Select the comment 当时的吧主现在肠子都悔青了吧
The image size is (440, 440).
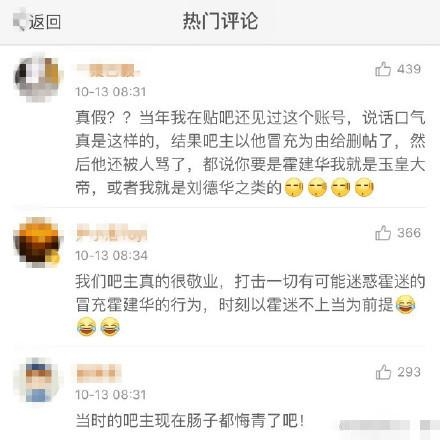tap(190, 420)
